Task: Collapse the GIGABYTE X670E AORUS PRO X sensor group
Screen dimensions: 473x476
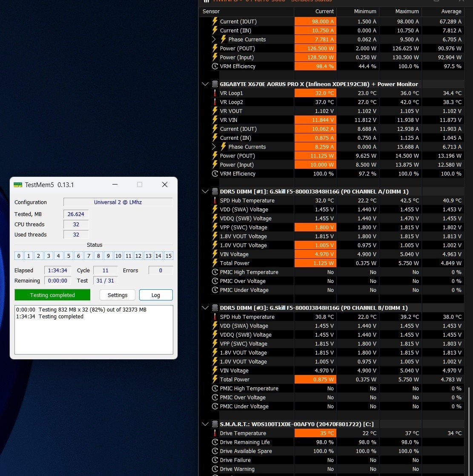Action: 205,84
